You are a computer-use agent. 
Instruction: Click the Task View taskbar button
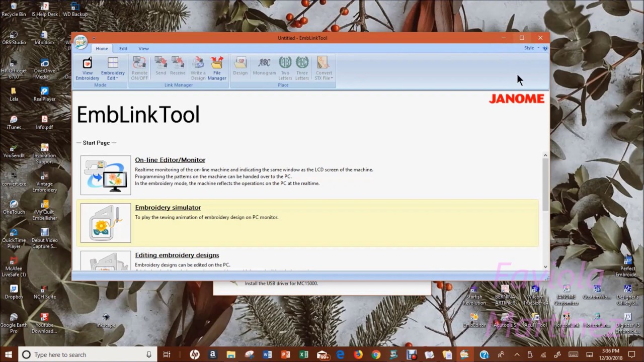coord(167,354)
